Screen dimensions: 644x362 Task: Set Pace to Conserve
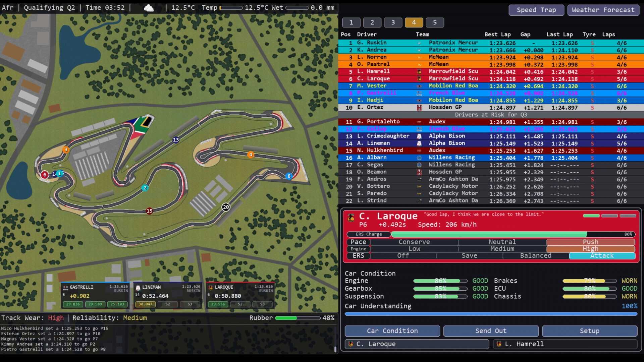tap(414, 242)
